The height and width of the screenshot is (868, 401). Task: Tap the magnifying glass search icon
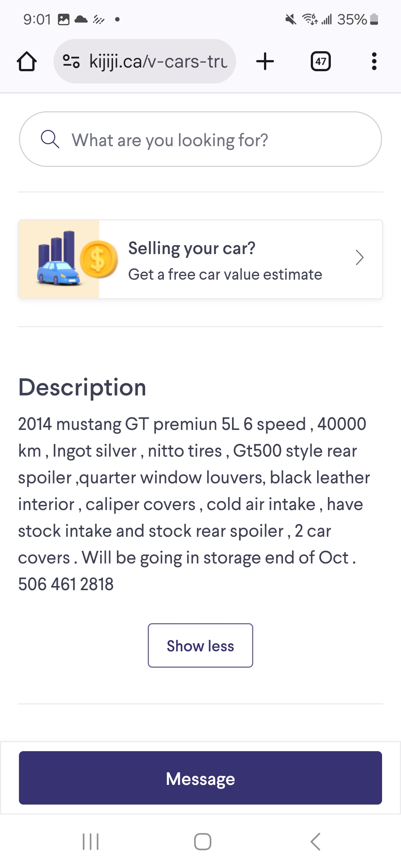pos(50,139)
